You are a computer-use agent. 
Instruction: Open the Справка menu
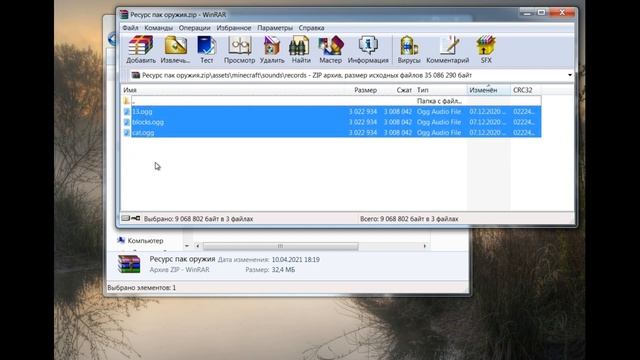(311, 28)
